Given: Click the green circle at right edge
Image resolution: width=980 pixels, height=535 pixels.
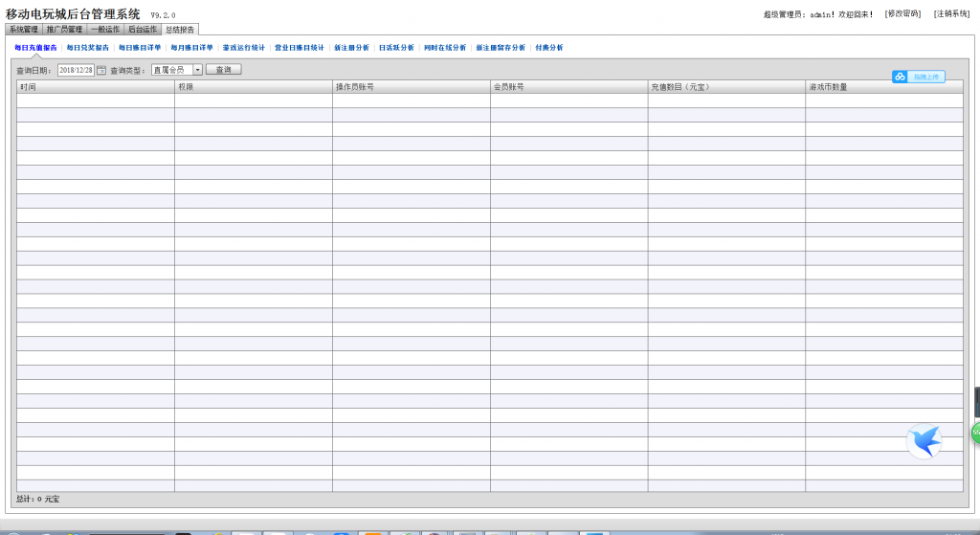Looking at the screenshot, I should click(x=975, y=433).
